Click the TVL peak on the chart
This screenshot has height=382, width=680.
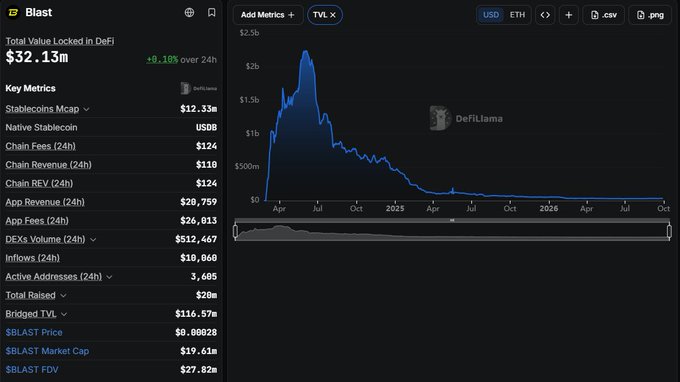click(306, 52)
